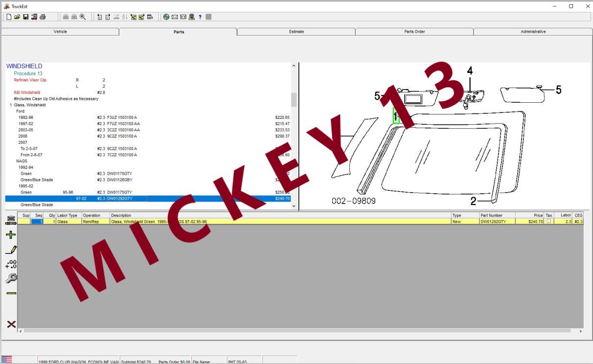Edit the line with the pencil icon
This screenshot has height=364, width=593.
(10, 250)
